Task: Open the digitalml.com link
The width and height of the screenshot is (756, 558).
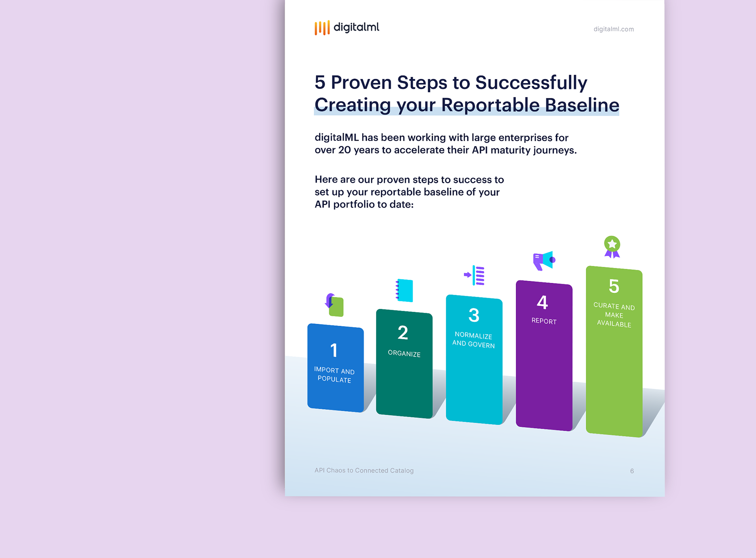Action: (x=613, y=29)
